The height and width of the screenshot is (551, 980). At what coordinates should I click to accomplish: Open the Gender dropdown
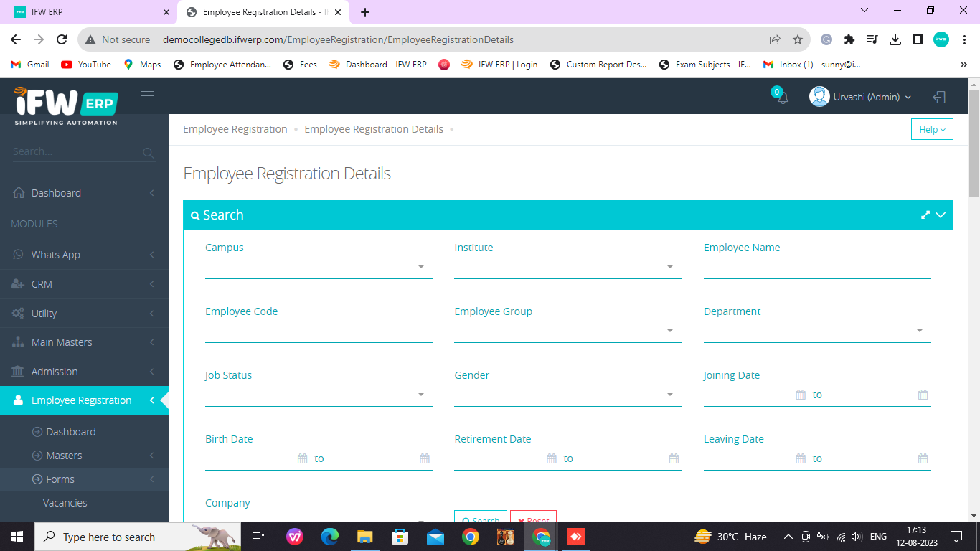(x=567, y=395)
